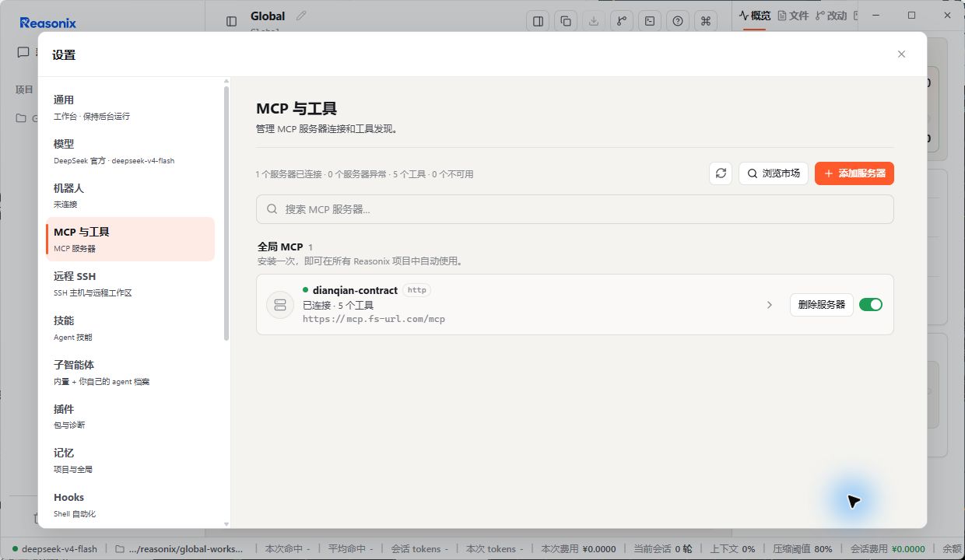Switch to the 文件 tab in right panel
965x560 pixels.
point(793,16)
